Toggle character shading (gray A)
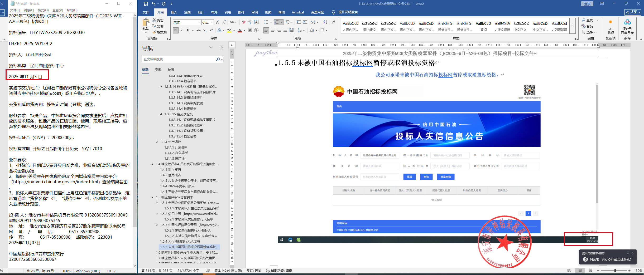The width and height of the screenshot is (644, 275). point(250,31)
